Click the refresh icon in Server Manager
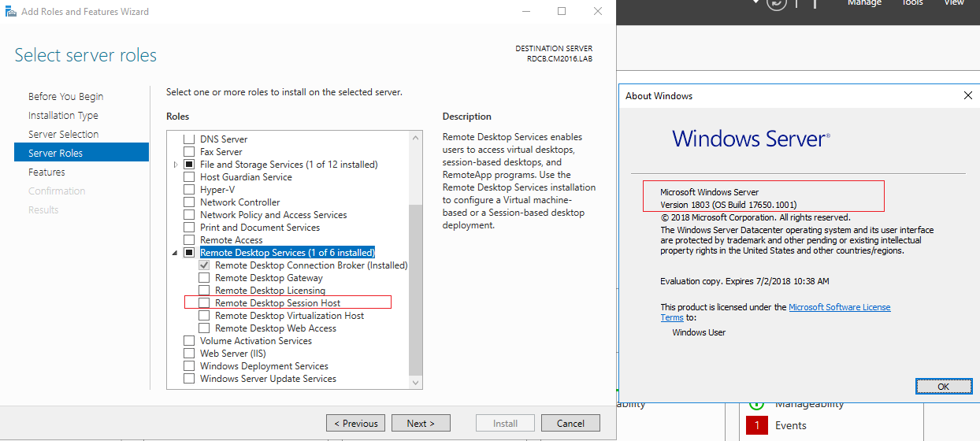980x441 pixels. click(777, 3)
